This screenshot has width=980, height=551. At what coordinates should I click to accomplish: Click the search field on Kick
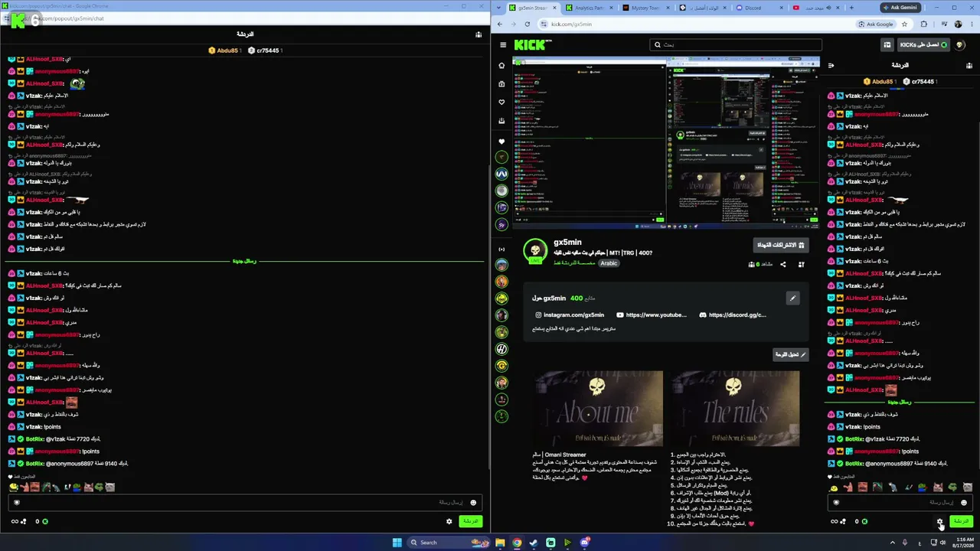[735, 45]
